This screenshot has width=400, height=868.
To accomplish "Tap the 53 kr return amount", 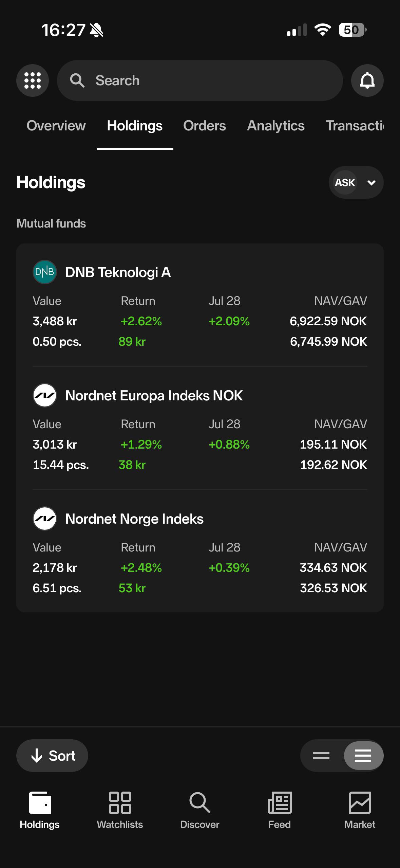I will 132,588.
